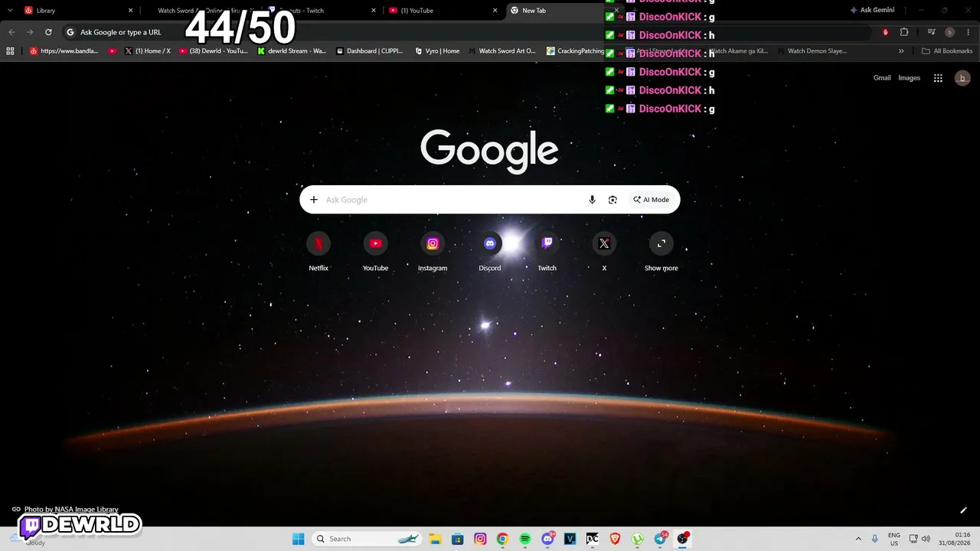Customize this page with the pencil icon
This screenshot has width=980, height=551.
[x=963, y=510]
